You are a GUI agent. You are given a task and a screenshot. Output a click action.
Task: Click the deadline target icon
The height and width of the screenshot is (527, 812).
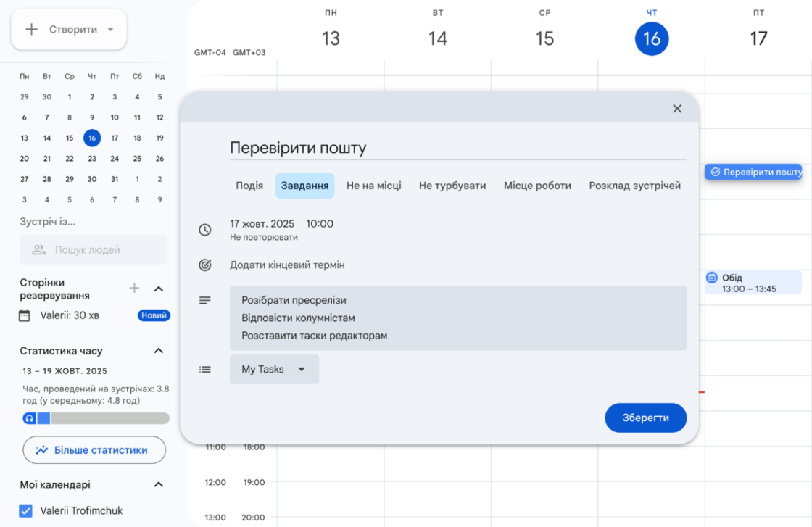[x=205, y=265]
